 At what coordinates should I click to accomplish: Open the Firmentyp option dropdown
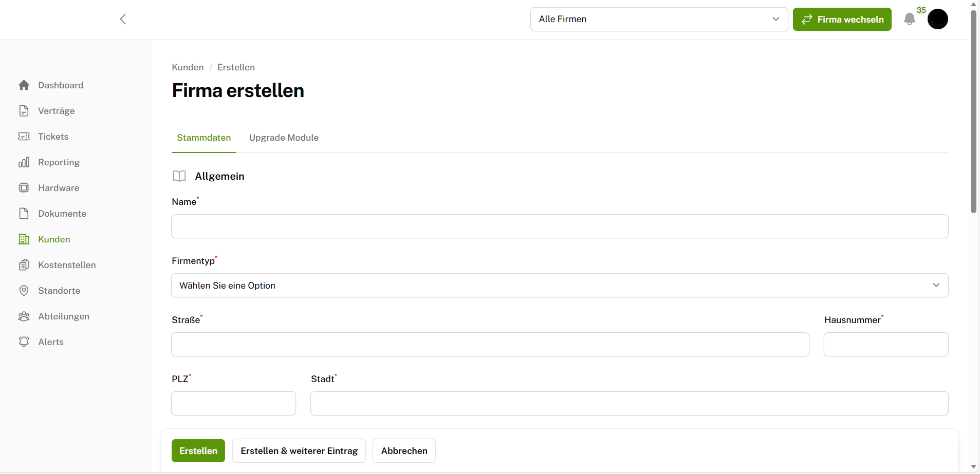[559, 286]
